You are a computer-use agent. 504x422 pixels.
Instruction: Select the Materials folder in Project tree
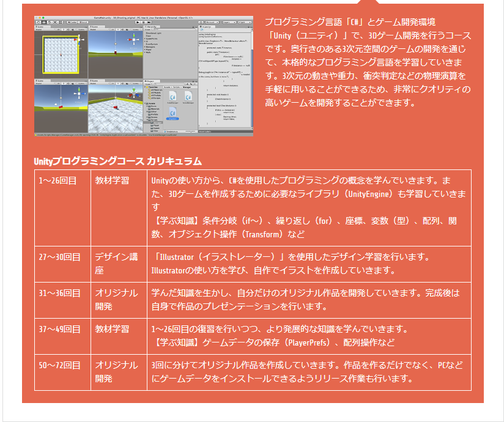tap(154, 109)
